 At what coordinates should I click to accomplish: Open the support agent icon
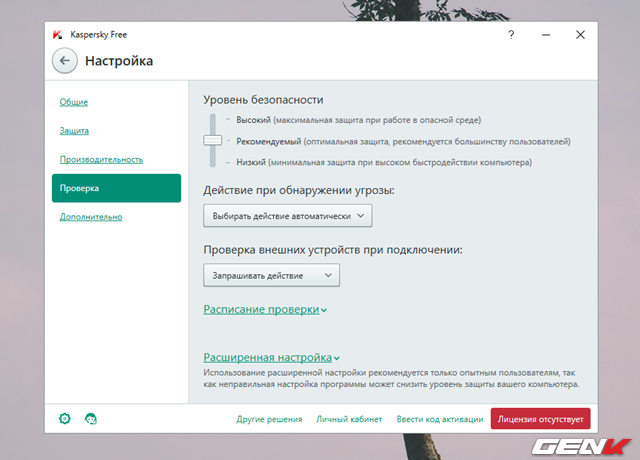coord(91,419)
